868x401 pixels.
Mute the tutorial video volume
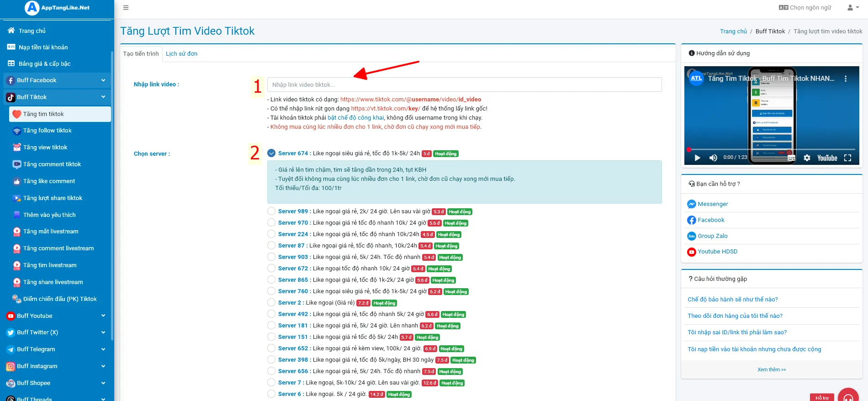tap(713, 158)
